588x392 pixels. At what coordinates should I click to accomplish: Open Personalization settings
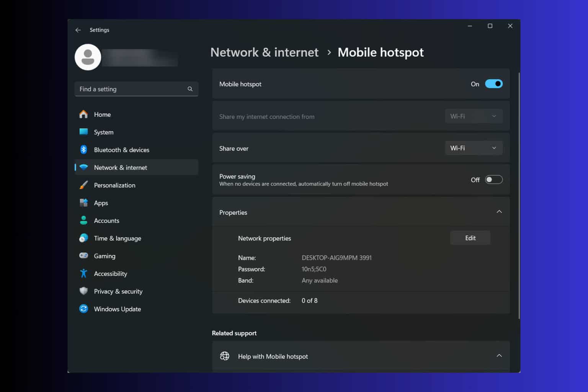click(137, 185)
